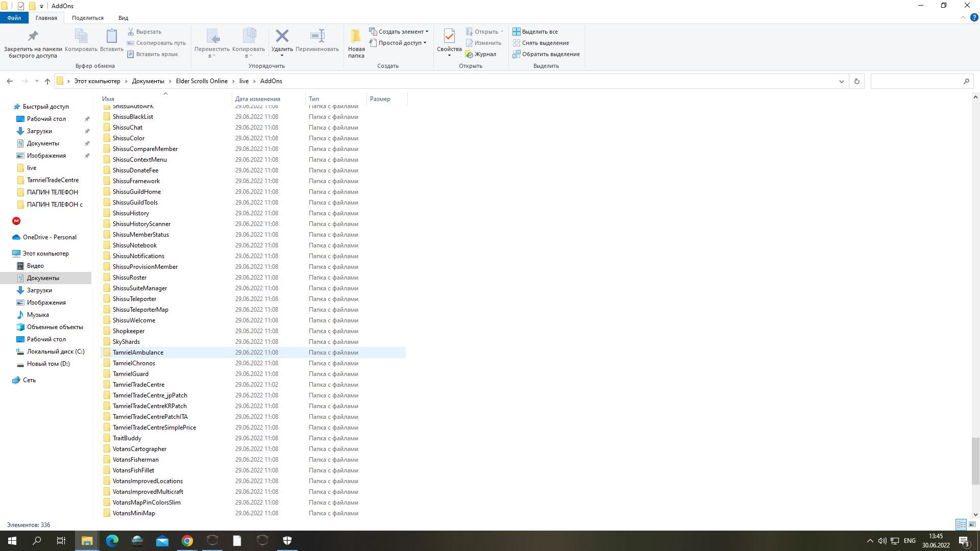Sort by Размер column header
This screenshot has width=980, height=551.
(x=387, y=99)
